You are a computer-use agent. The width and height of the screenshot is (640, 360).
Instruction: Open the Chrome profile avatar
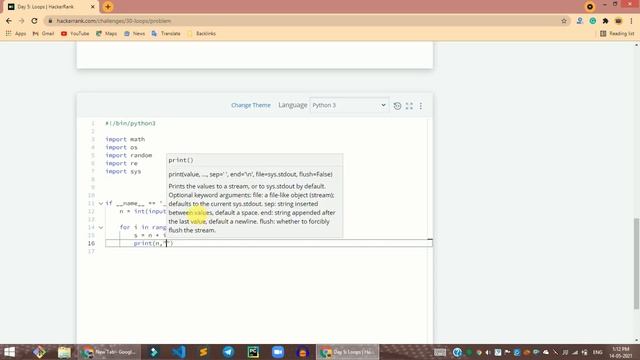[618, 21]
